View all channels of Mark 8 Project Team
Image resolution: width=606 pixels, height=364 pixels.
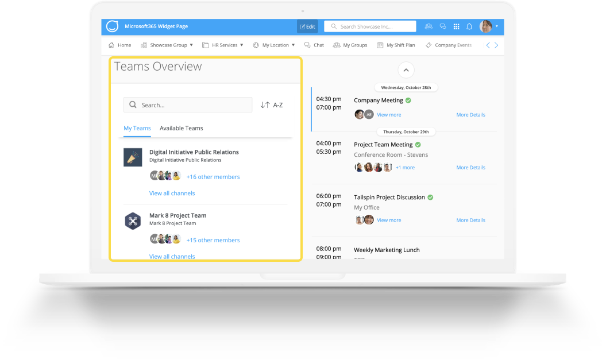click(x=172, y=256)
